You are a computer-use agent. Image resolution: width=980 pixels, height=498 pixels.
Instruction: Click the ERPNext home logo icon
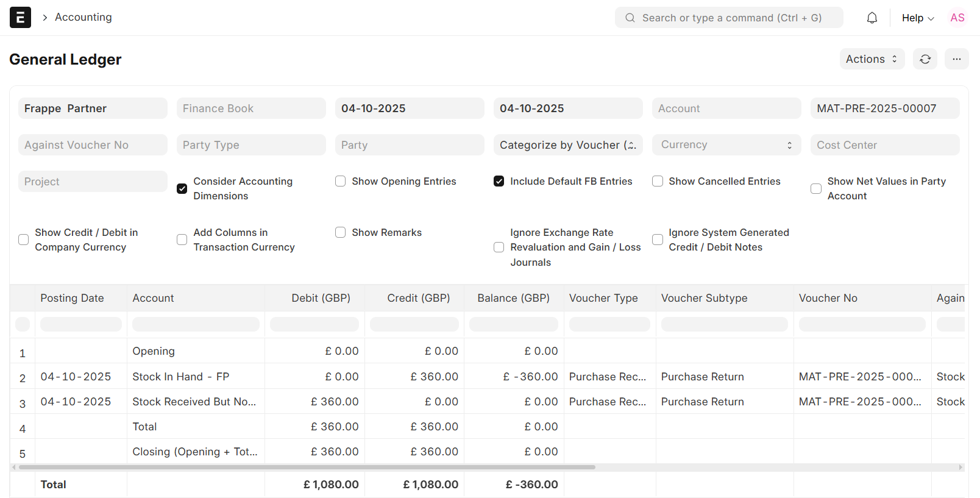tap(20, 18)
